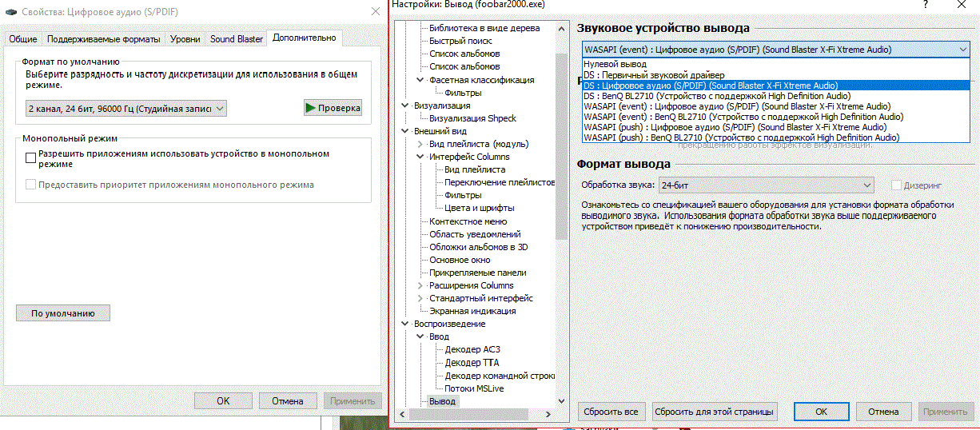The image size is (980, 430).
Task: Expand Вид плейлиста (модуль) tree node
Action: (420, 144)
